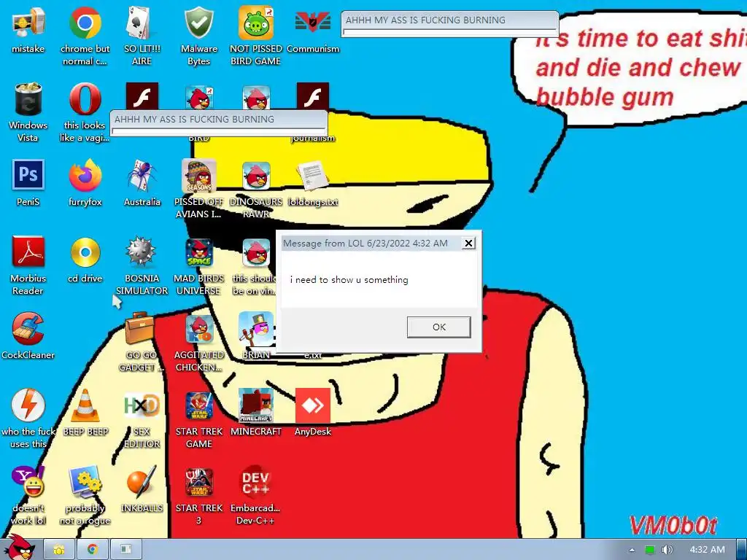Open 'GO GO GADGET' briefcase icon
Screen dimensions: 747x560
coord(139,329)
